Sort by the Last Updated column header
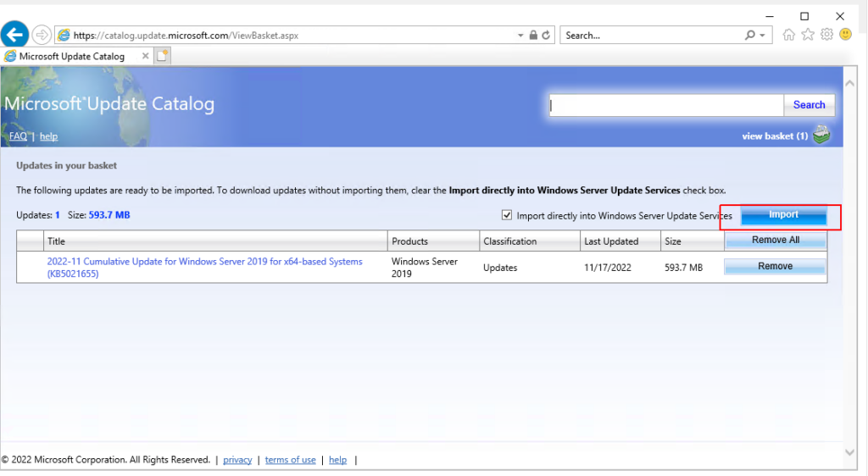The width and height of the screenshot is (868, 476). pos(620,241)
